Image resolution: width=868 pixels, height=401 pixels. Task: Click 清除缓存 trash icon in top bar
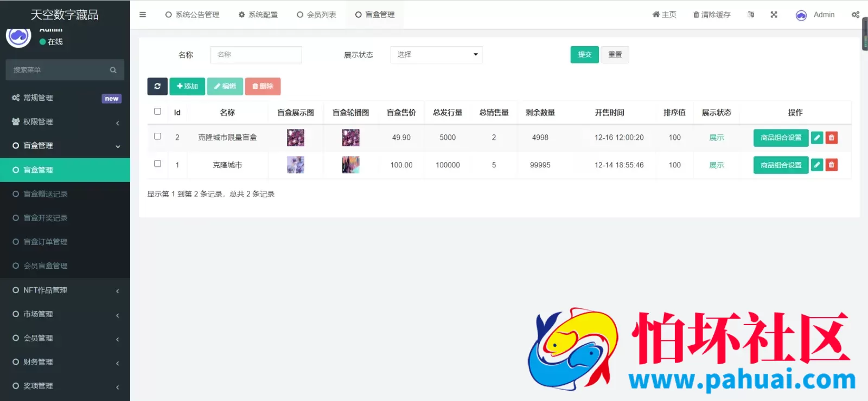[712, 15]
